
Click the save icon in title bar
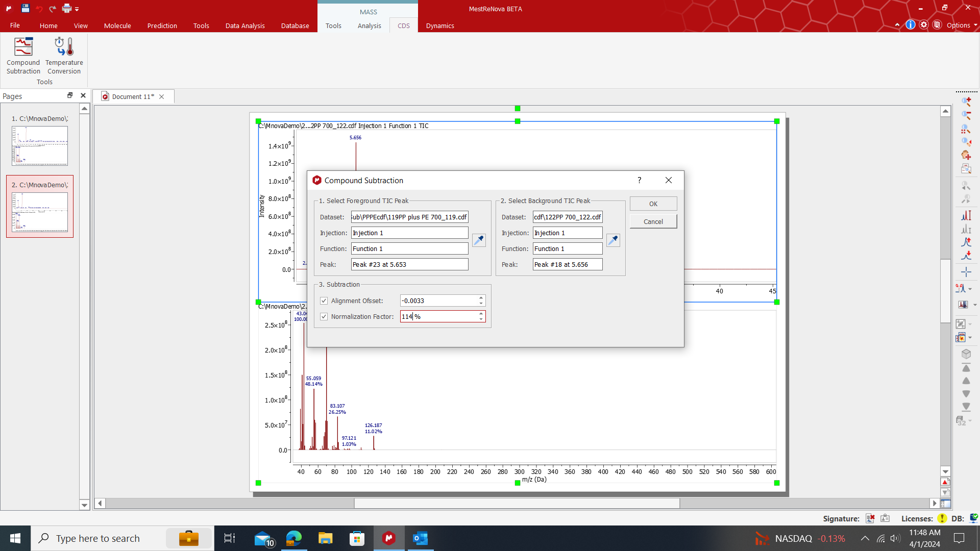tap(26, 8)
